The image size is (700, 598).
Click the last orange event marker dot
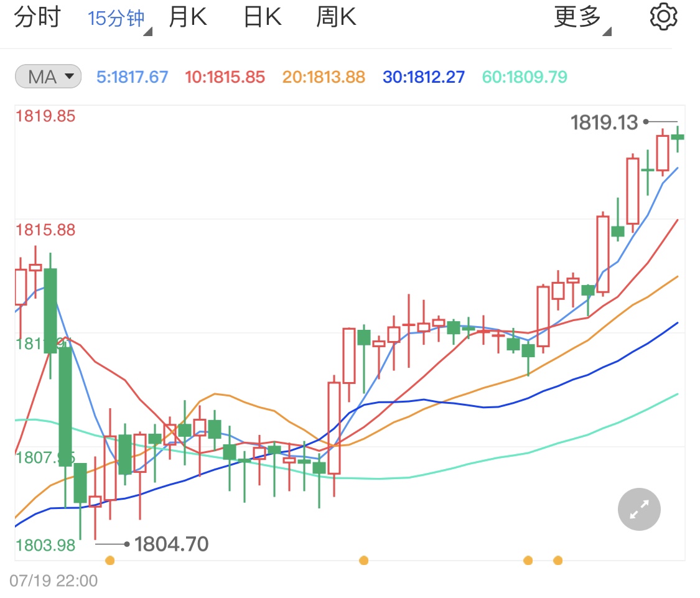(558, 560)
